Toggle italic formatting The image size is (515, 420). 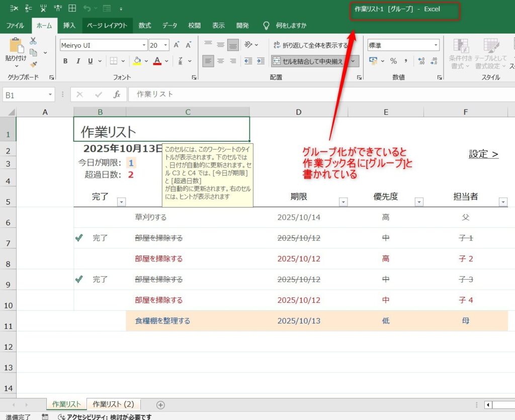pyautogui.click(x=78, y=61)
